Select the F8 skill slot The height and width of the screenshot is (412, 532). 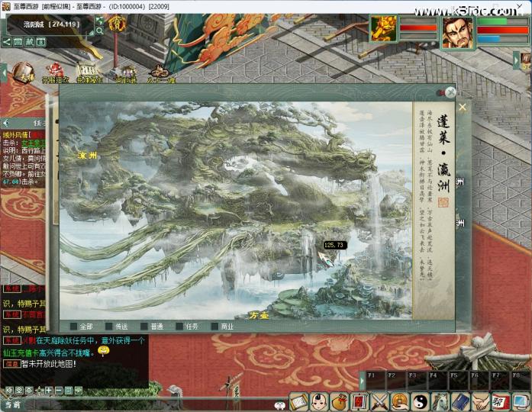521,381
